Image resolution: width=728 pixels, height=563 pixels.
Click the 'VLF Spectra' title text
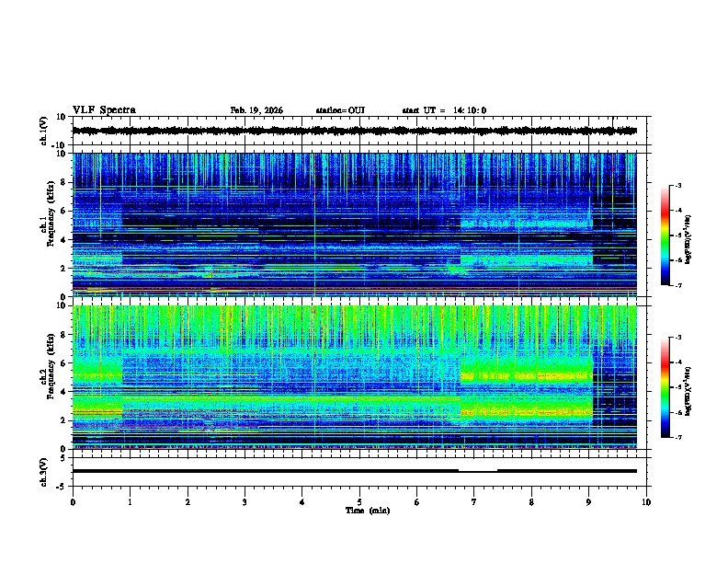104,109
